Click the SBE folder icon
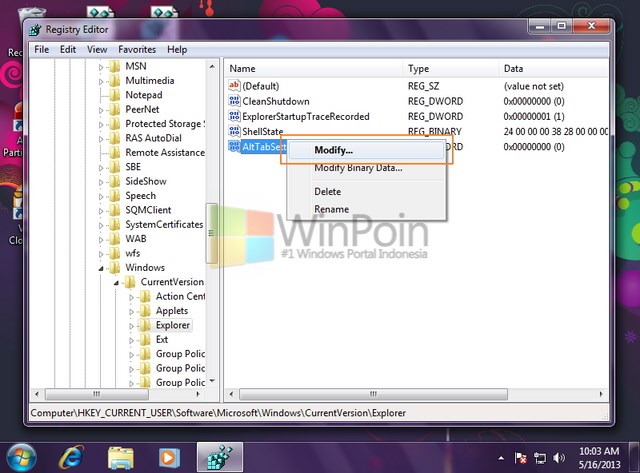The height and width of the screenshot is (473, 640). click(115, 167)
